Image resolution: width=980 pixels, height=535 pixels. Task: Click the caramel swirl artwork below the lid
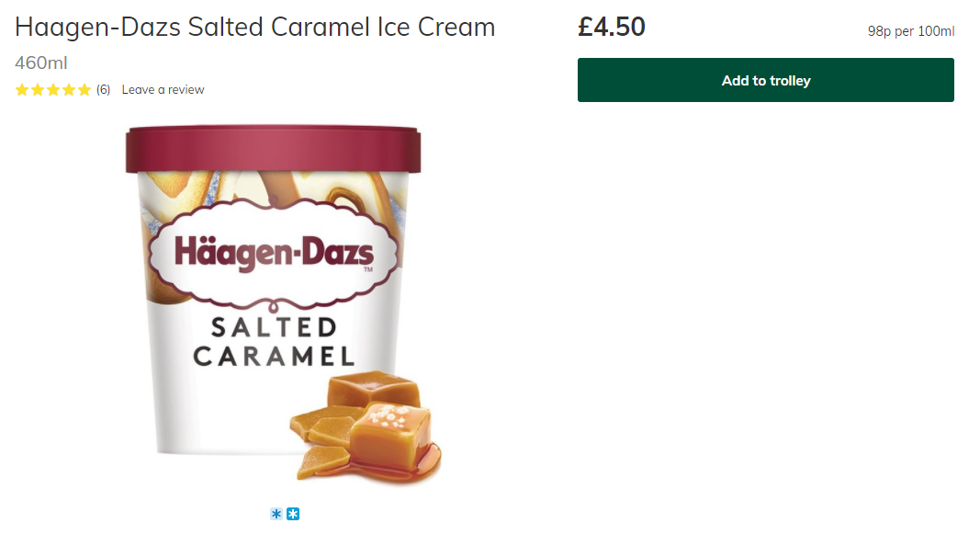click(x=273, y=188)
